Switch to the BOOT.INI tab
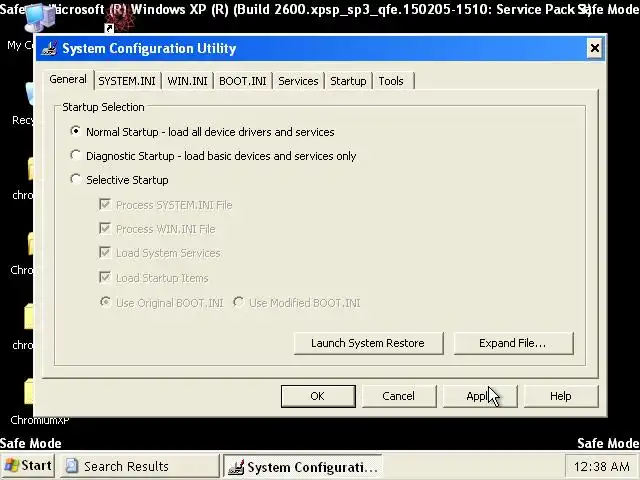This screenshot has width=640, height=480. [242, 81]
